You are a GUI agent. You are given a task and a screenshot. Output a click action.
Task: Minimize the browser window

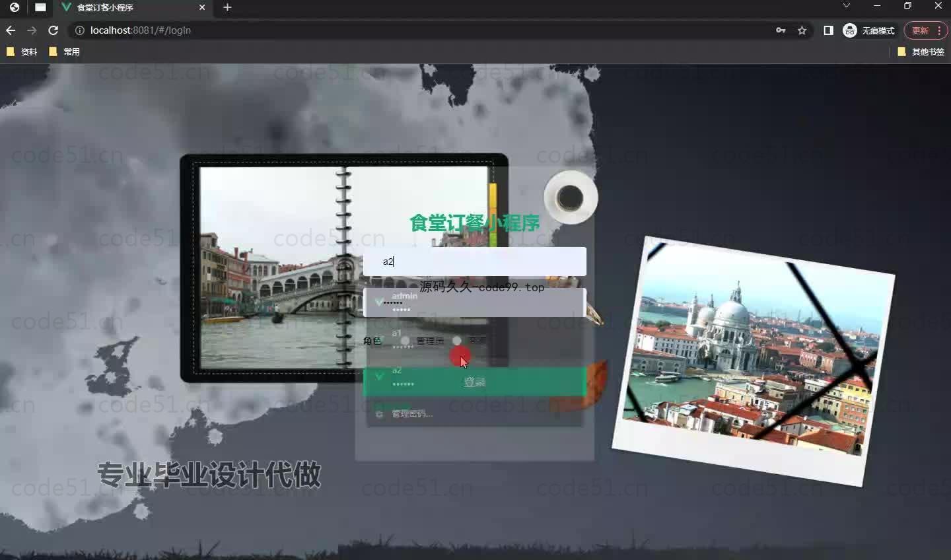877,6
